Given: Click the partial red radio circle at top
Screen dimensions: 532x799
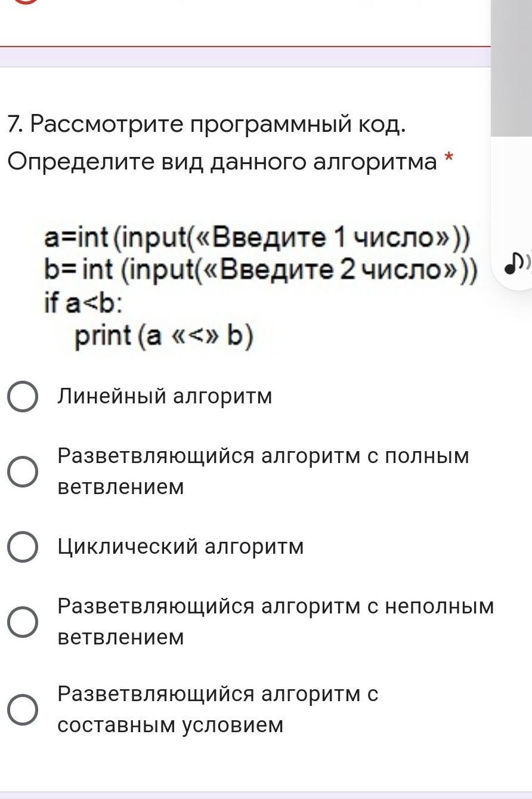Looking at the screenshot, I should pos(26,2).
